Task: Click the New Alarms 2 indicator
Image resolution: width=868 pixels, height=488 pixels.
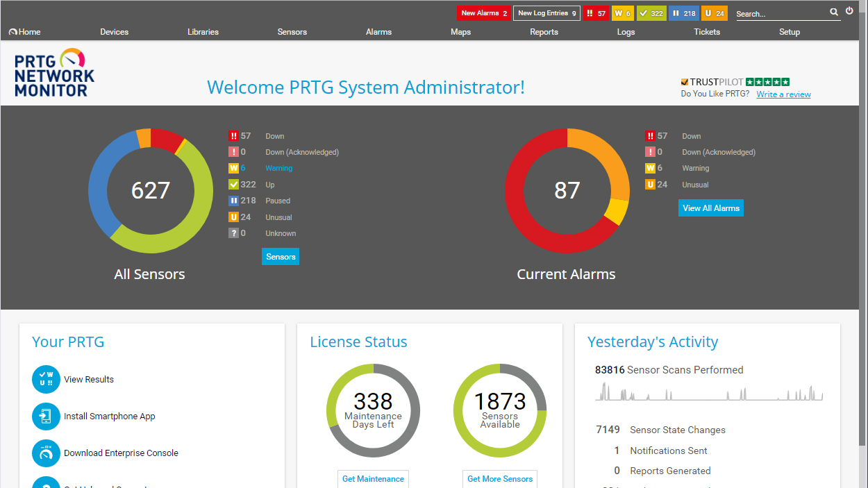Action: click(x=483, y=13)
